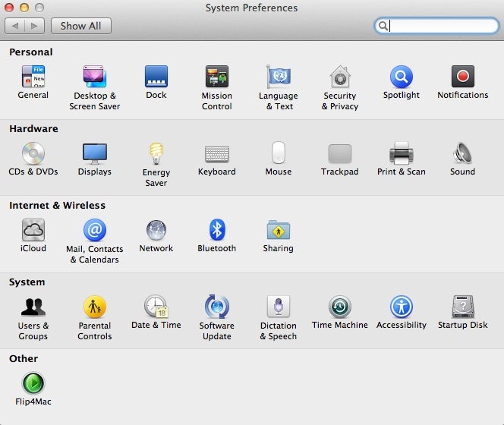The height and width of the screenshot is (425, 504).
Task: Open Desktop & Screen Saver settings
Action: click(95, 77)
